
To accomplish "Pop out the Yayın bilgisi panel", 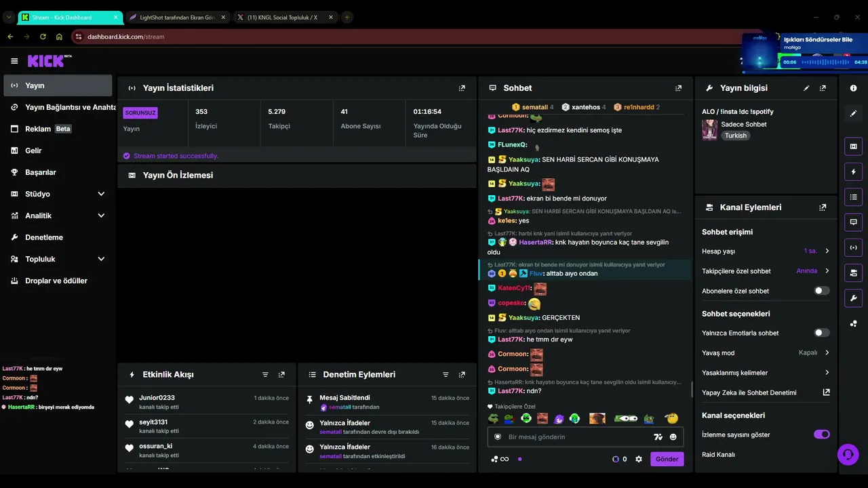I will [x=823, y=88].
